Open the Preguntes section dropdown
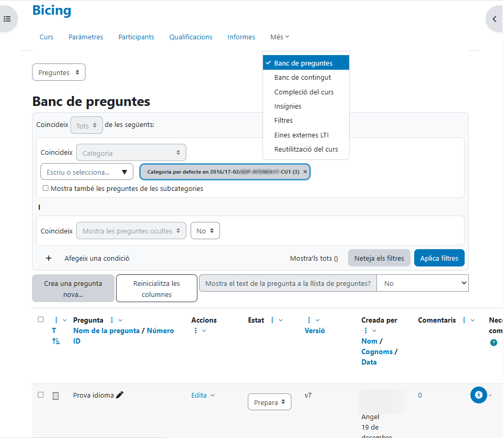Screen dimensions: 504x438 coord(59,72)
